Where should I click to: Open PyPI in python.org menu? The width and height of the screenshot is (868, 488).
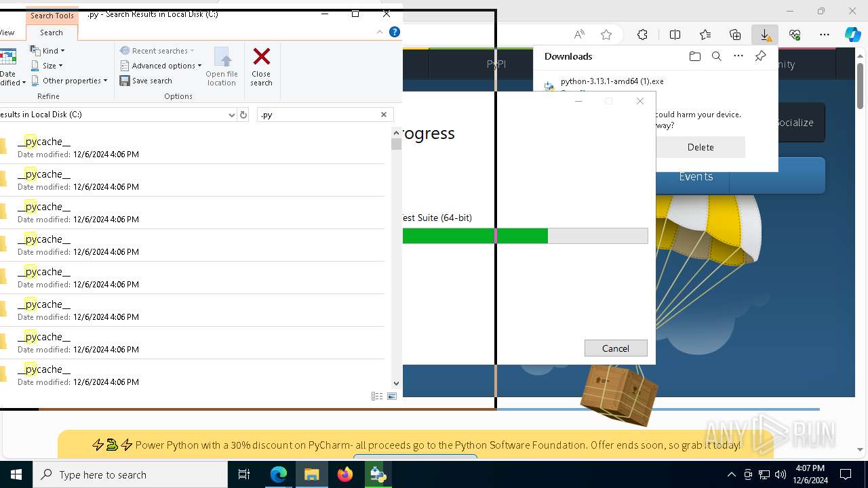click(496, 64)
